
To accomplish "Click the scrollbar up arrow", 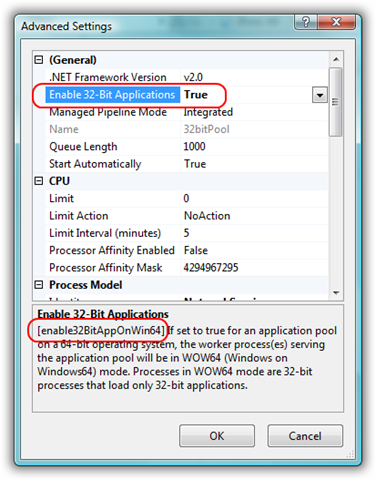I will pyautogui.click(x=336, y=59).
